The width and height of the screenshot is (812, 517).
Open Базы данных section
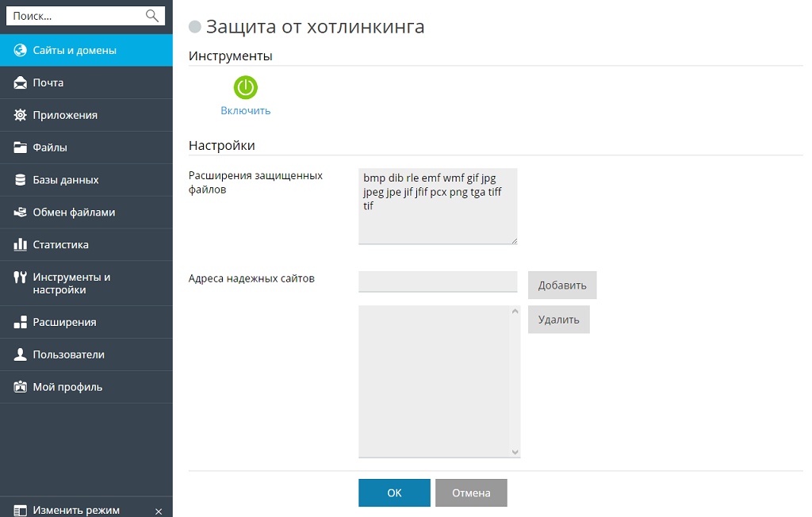pos(86,180)
